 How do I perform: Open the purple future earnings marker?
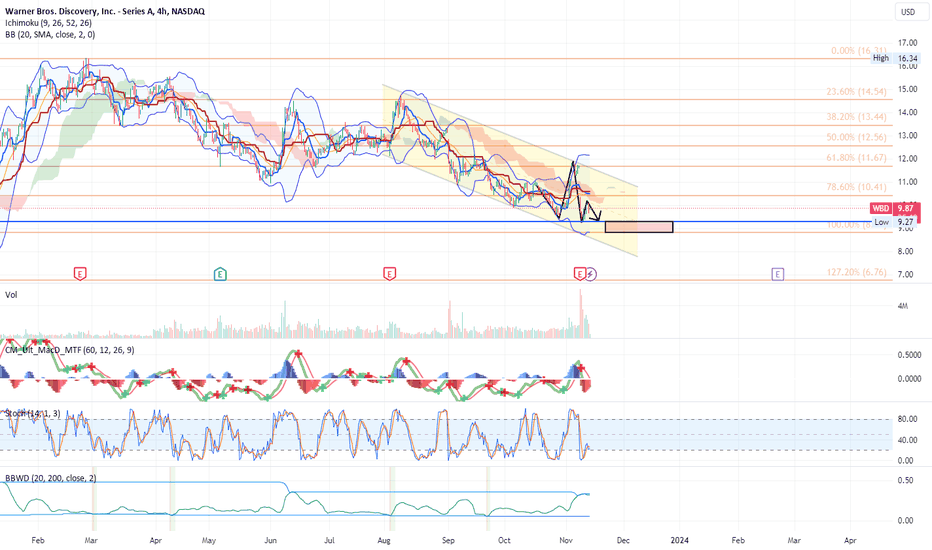[x=777, y=274]
